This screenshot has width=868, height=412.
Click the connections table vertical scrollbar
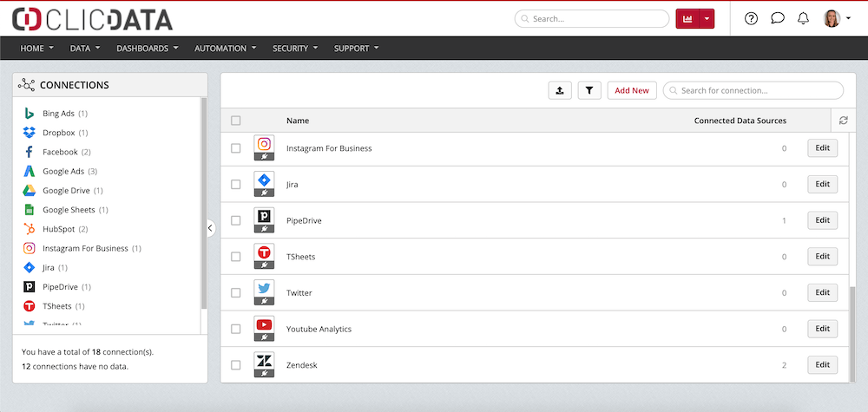coord(852,334)
